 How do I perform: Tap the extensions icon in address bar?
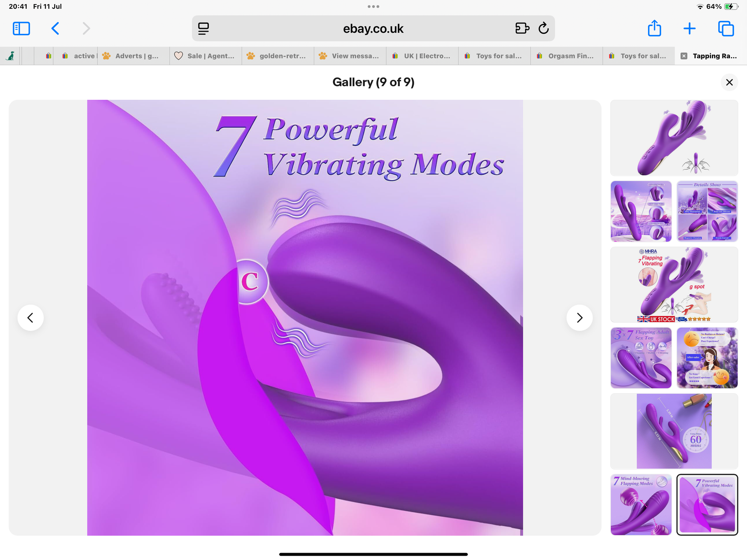tap(522, 28)
